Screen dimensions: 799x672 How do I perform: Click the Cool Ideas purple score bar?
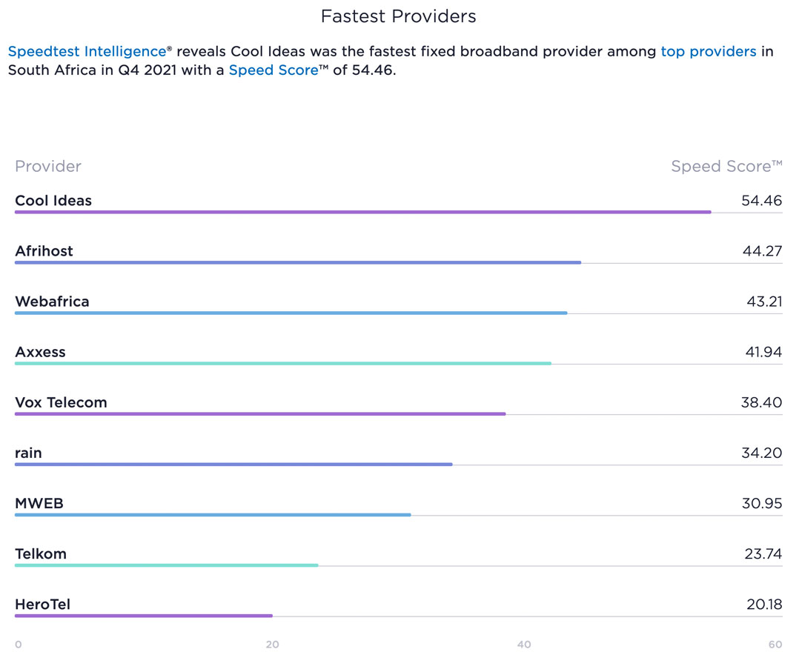click(362, 213)
